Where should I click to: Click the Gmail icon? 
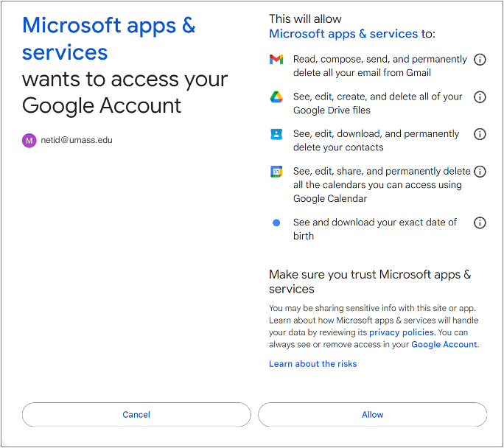[x=276, y=60]
